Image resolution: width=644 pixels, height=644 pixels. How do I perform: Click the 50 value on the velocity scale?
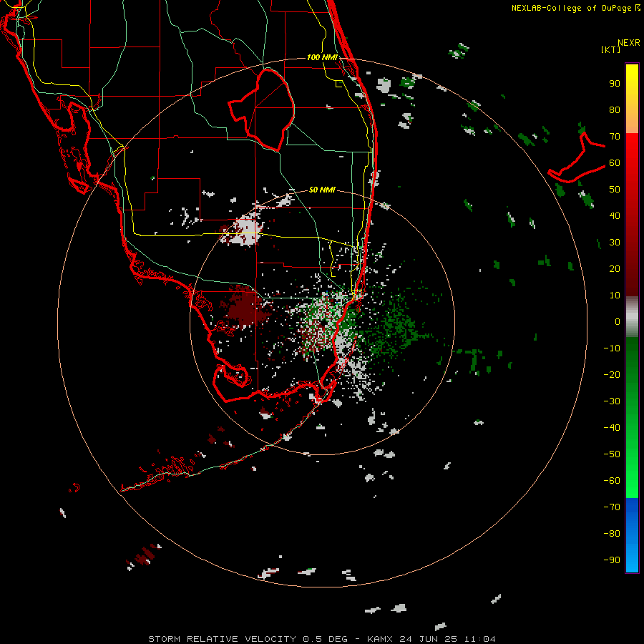click(x=615, y=190)
